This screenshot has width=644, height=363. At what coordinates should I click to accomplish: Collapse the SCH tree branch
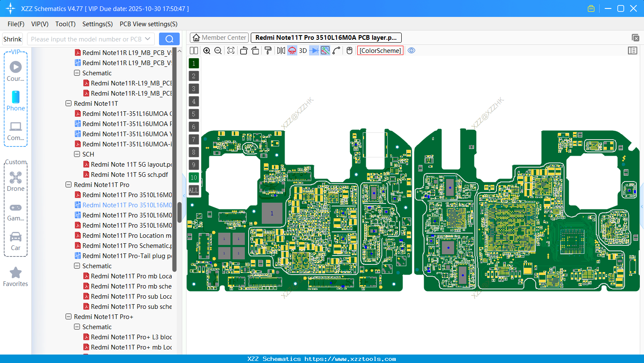pyautogui.click(x=77, y=154)
